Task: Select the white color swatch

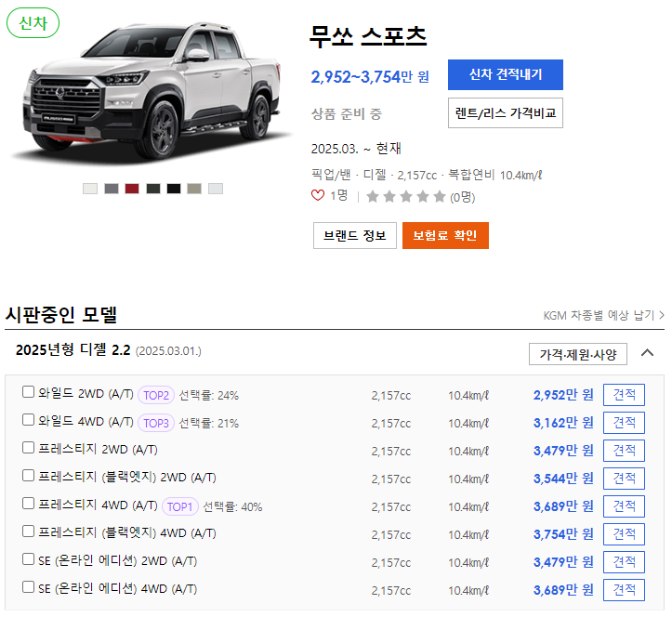Action: point(90,189)
